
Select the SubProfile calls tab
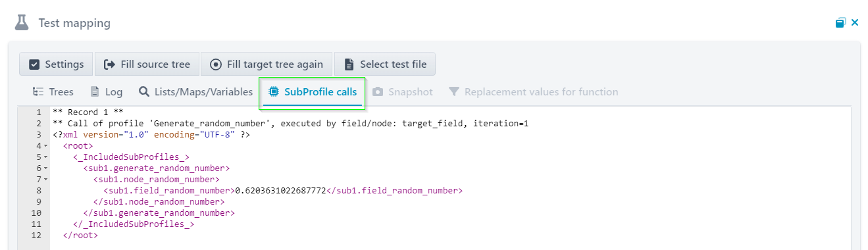tap(313, 92)
